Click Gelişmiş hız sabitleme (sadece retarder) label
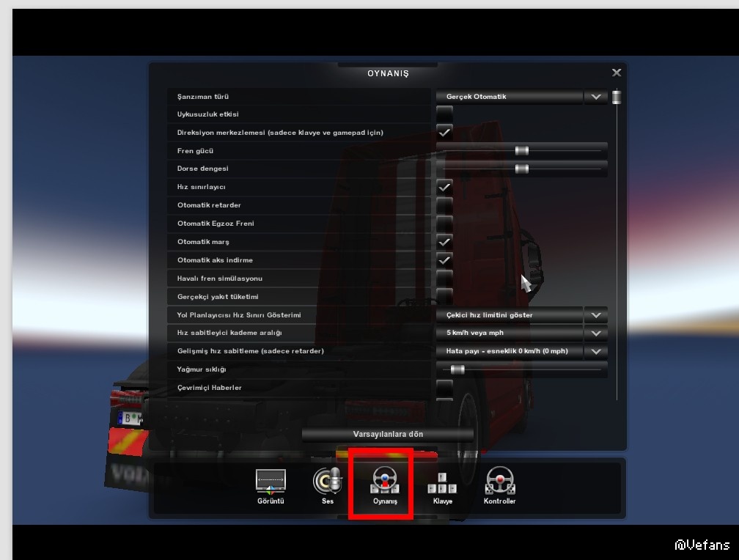The height and width of the screenshot is (560, 739). [250, 351]
